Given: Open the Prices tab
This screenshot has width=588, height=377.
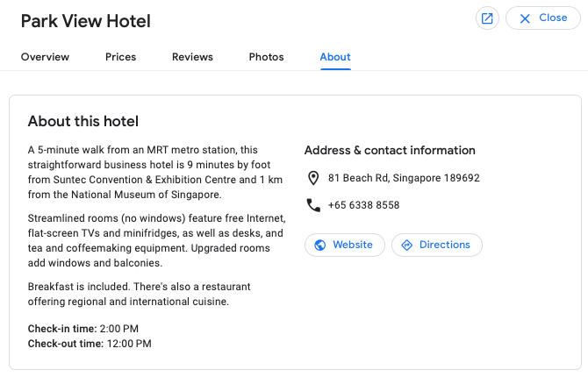Looking at the screenshot, I should tap(121, 57).
